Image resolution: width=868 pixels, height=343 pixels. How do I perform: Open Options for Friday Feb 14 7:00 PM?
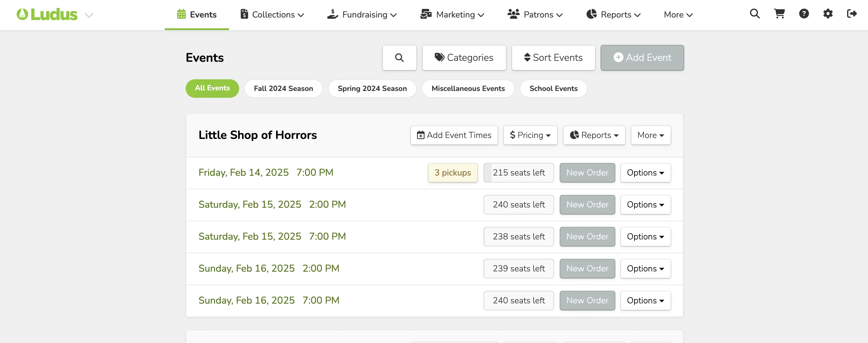[645, 172]
